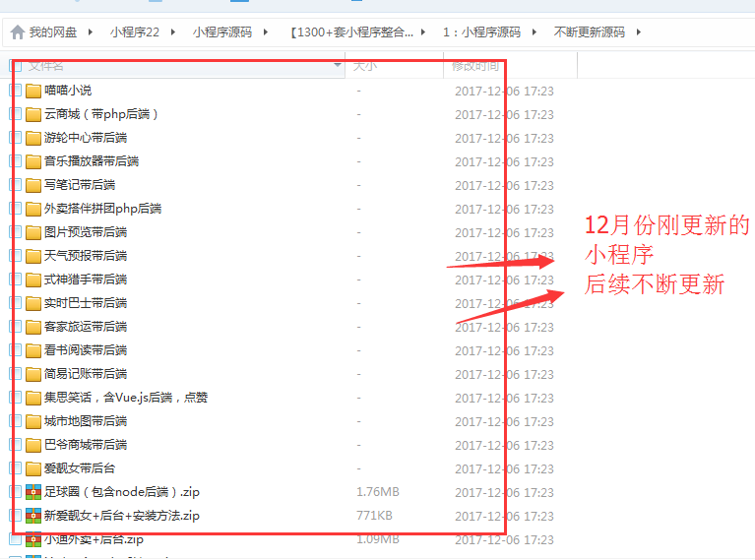Select folder name 简易记账带后端
Viewport: 755px width, 560px height.
pyautogui.click(x=86, y=374)
